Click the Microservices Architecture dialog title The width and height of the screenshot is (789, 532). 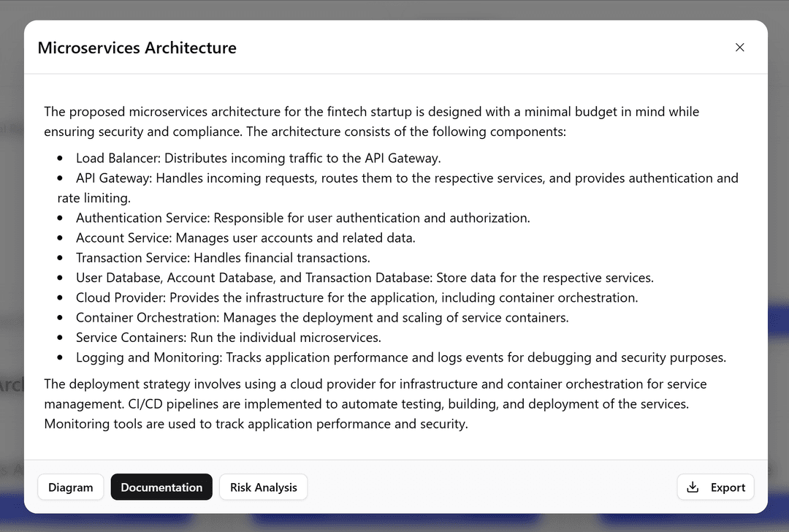(x=137, y=48)
